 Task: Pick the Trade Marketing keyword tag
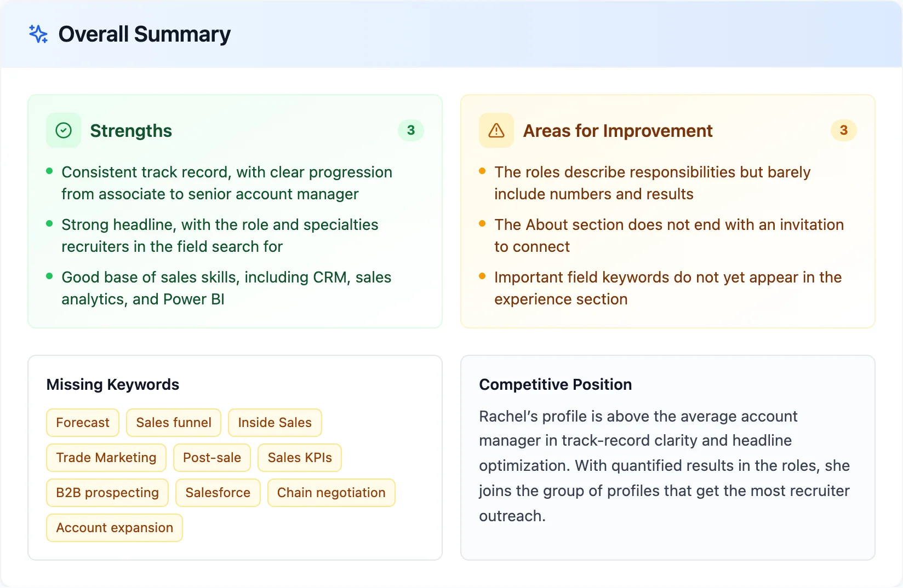click(x=106, y=458)
